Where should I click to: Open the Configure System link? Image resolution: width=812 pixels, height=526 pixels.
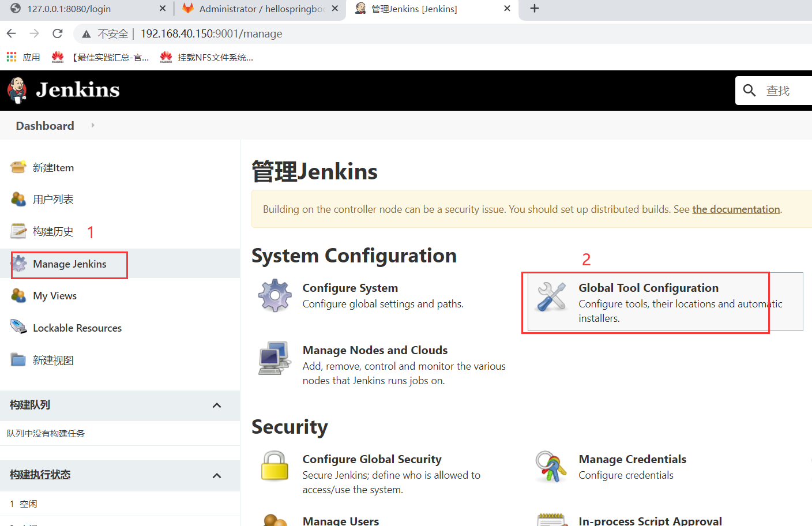click(x=350, y=287)
